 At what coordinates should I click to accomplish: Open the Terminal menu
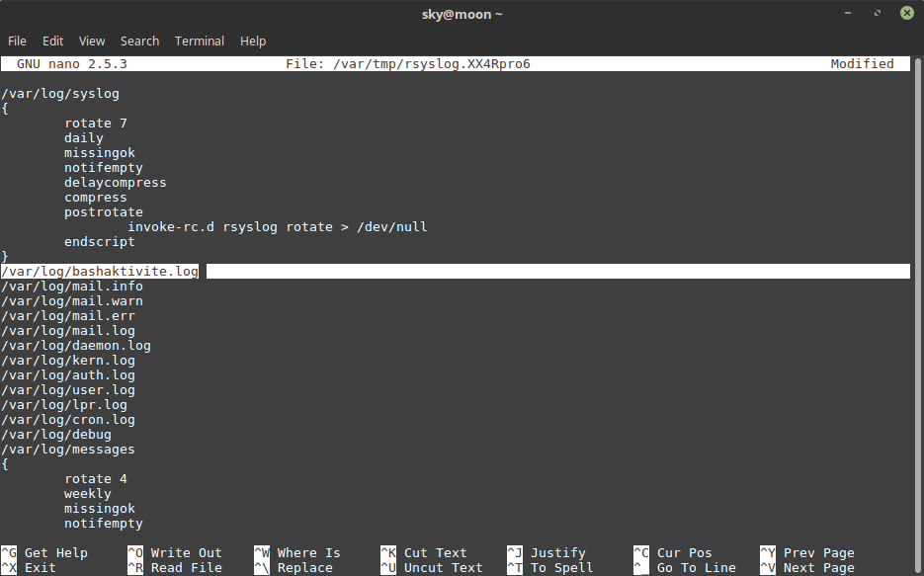pos(200,41)
